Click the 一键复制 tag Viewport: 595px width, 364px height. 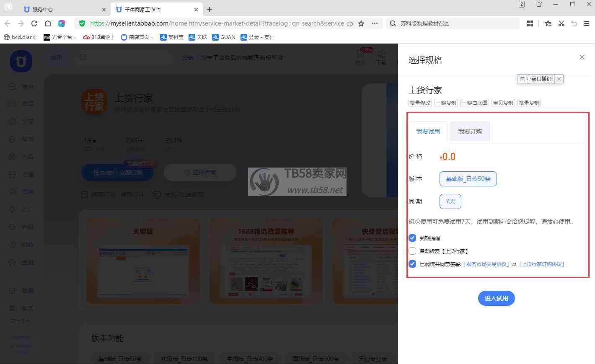coord(446,103)
